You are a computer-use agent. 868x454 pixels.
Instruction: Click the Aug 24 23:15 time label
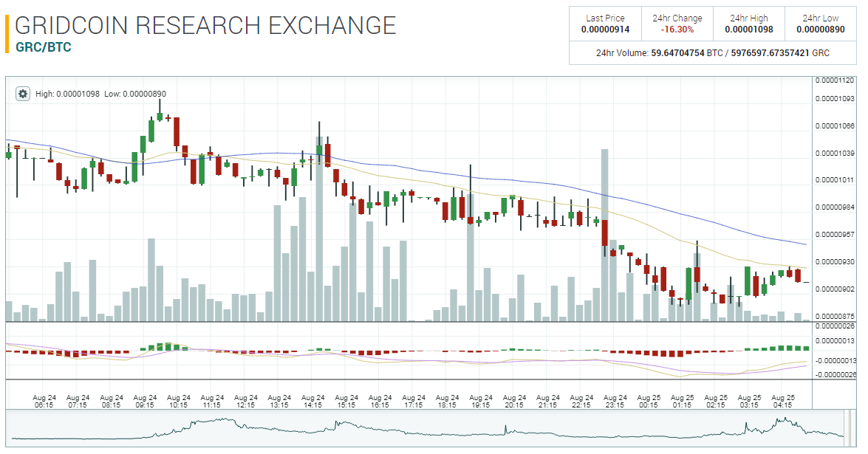[x=615, y=402]
